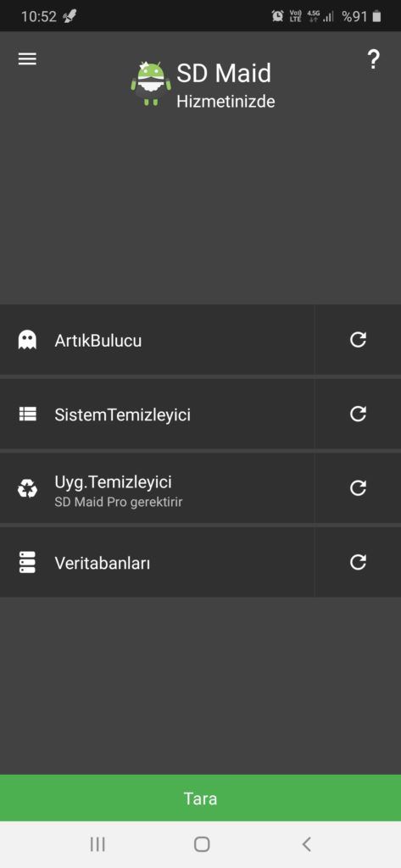This screenshot has width=401, height=868.
Task: Refresh the Veritabanları scan
Action: [x=358, y=562]
